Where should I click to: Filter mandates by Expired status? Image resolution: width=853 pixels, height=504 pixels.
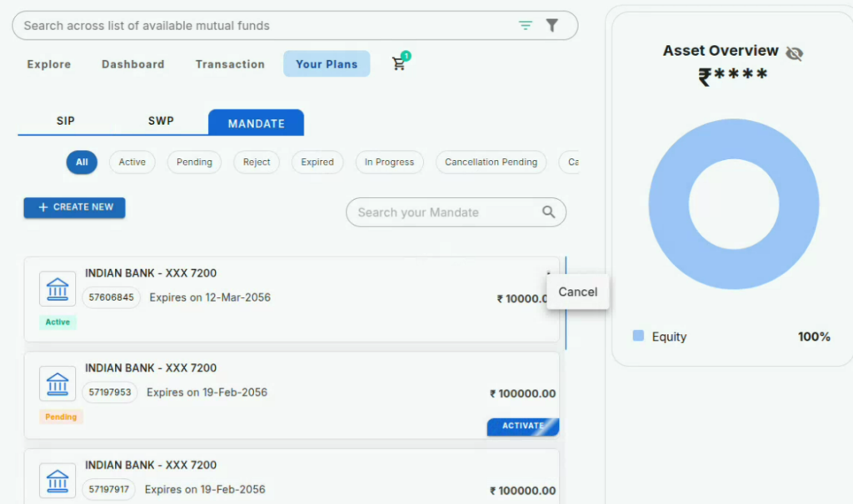(317, 162)
